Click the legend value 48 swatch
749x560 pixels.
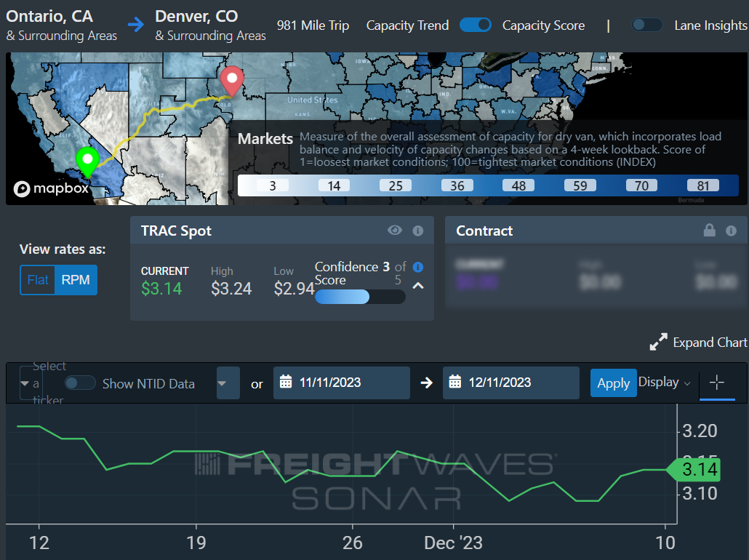pos(518,186)
